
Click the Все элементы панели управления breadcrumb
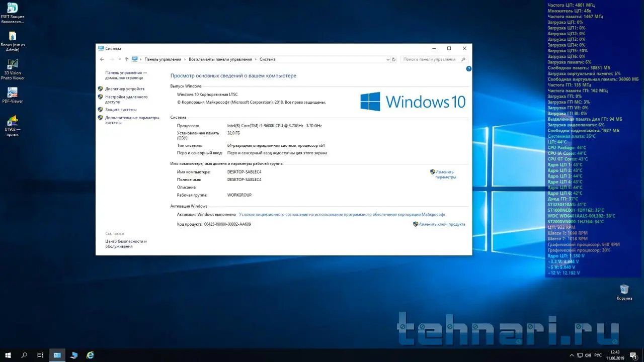click(220, 59)
